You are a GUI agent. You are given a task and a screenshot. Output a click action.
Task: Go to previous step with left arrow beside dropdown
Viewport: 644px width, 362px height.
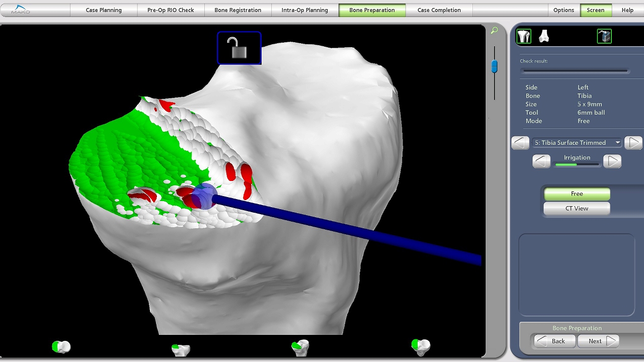tap(520, 143)
